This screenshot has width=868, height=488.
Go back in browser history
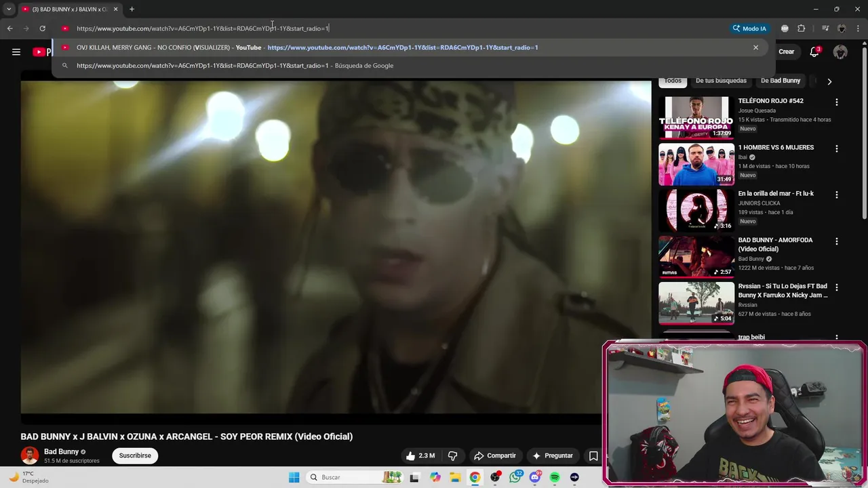pyautogui.click(x=9, y=28)
